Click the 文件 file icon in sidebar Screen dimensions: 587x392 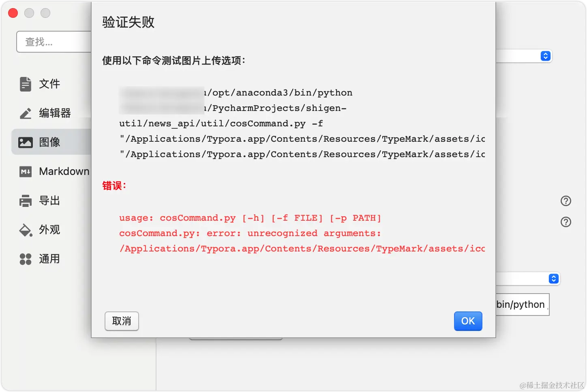point(26,84)
